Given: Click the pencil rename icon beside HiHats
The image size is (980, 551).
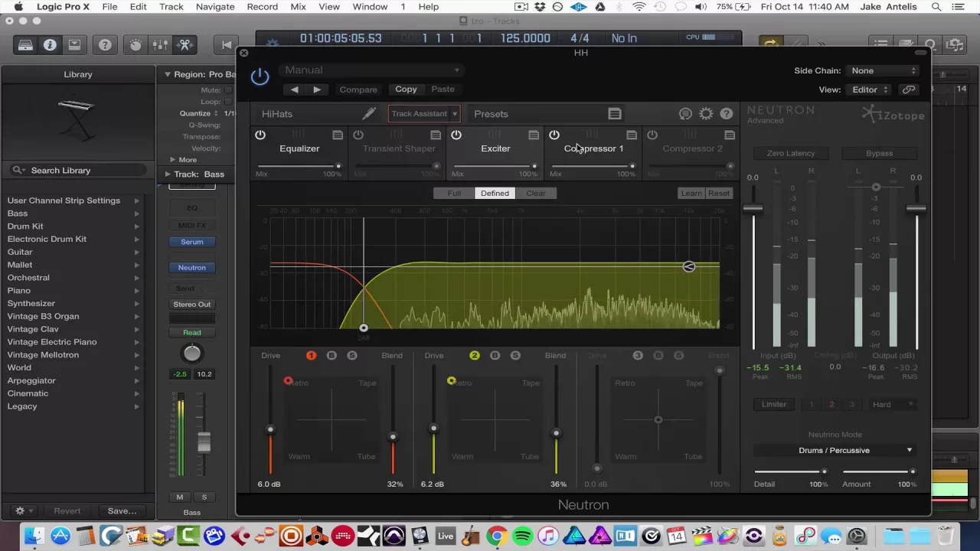Looking at the screenshot, I should [x=369, y=114].
